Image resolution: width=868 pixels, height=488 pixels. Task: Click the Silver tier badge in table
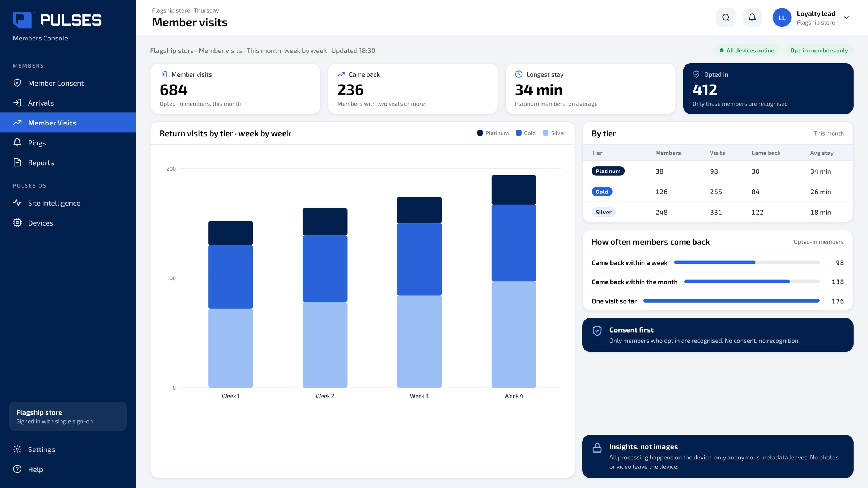(x=604, y=212)
